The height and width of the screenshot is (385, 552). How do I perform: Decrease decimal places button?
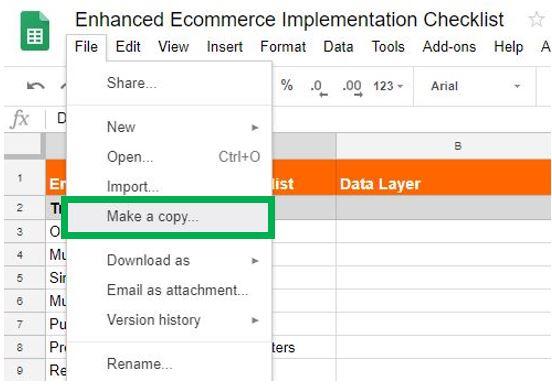319,87
